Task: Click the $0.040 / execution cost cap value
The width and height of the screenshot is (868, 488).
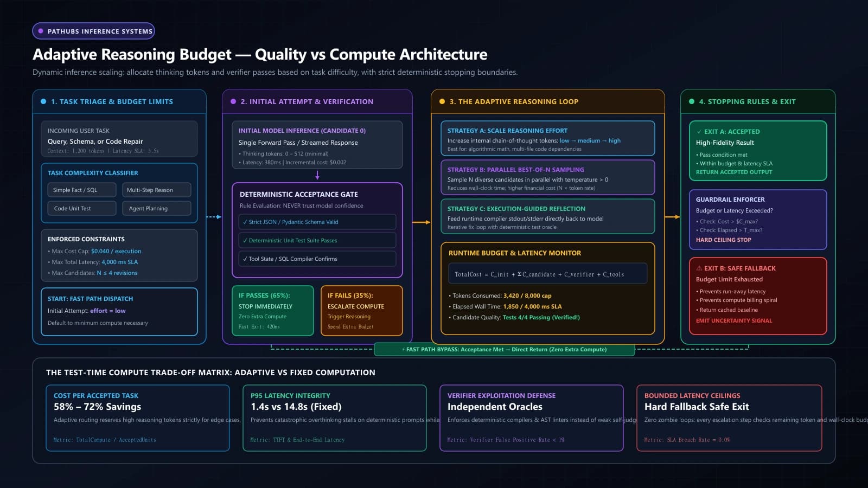Action: 116,252
